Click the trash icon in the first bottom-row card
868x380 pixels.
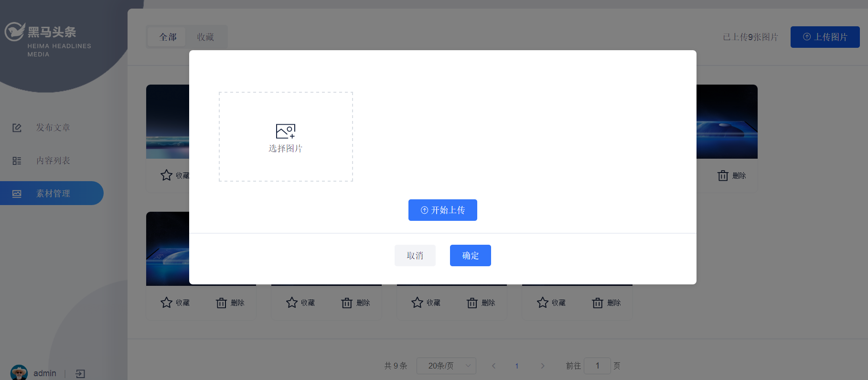221,303
